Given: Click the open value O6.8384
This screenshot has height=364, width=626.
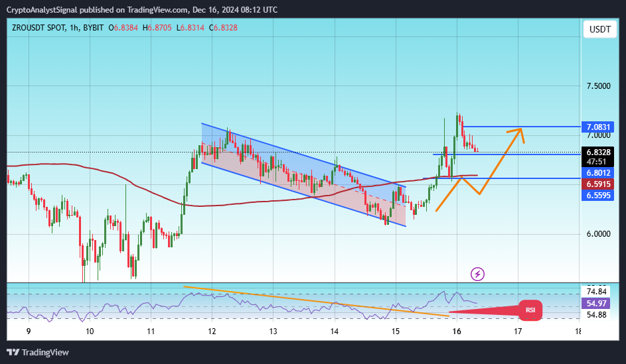Looking at the screenshot, I should coord(123,28).
